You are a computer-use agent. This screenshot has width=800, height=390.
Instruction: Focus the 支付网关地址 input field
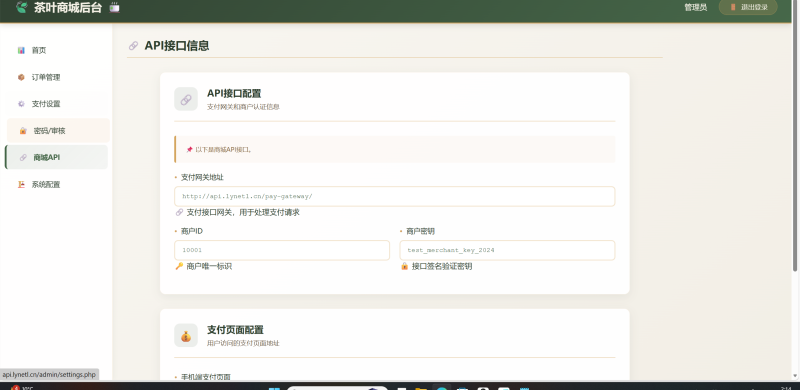394,196
